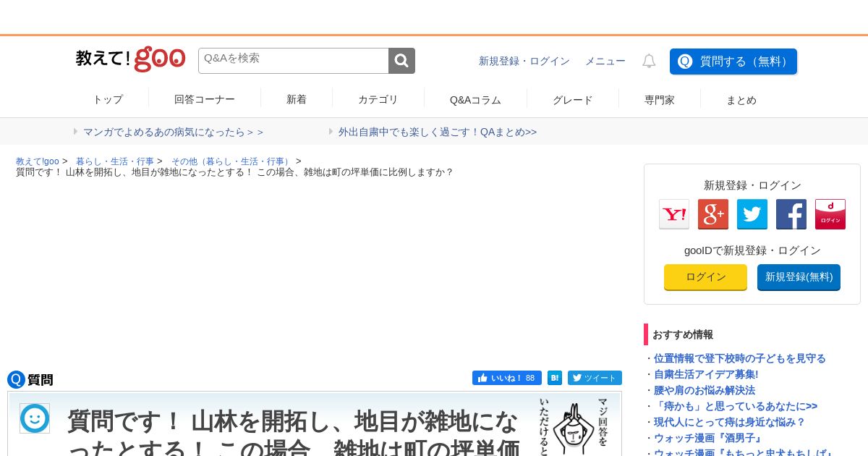Focus the Q&Aを検索 search field
This screenshot has width=868, height=456.
pos(294,61)
